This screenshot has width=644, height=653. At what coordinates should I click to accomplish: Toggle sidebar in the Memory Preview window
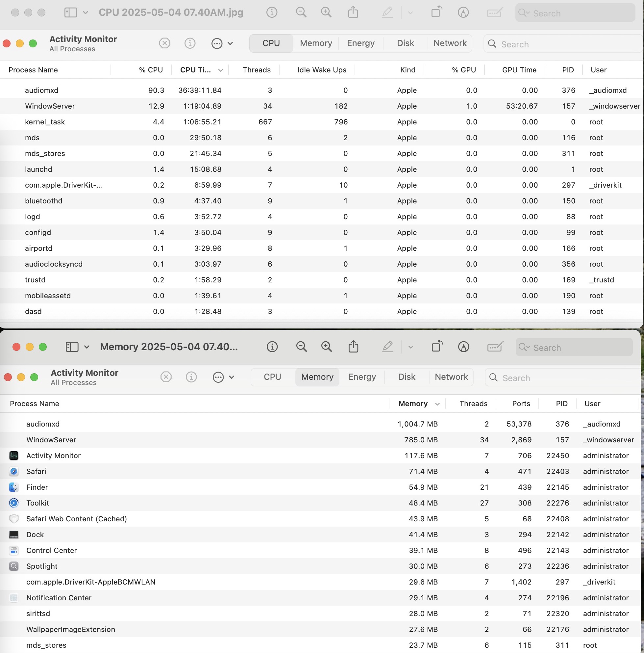pos(72,347)
